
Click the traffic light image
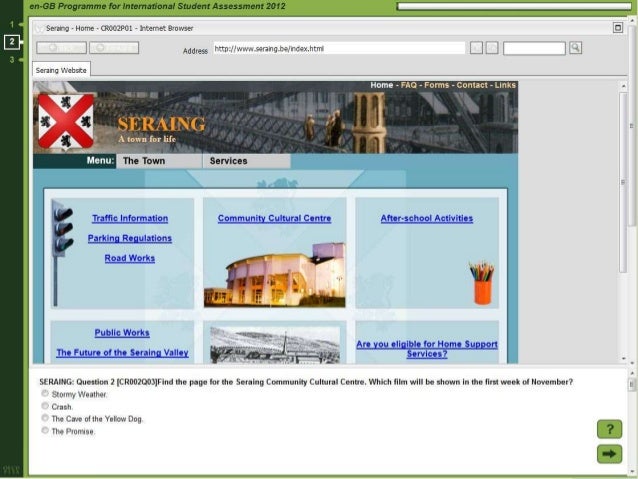tap(63, 252)
